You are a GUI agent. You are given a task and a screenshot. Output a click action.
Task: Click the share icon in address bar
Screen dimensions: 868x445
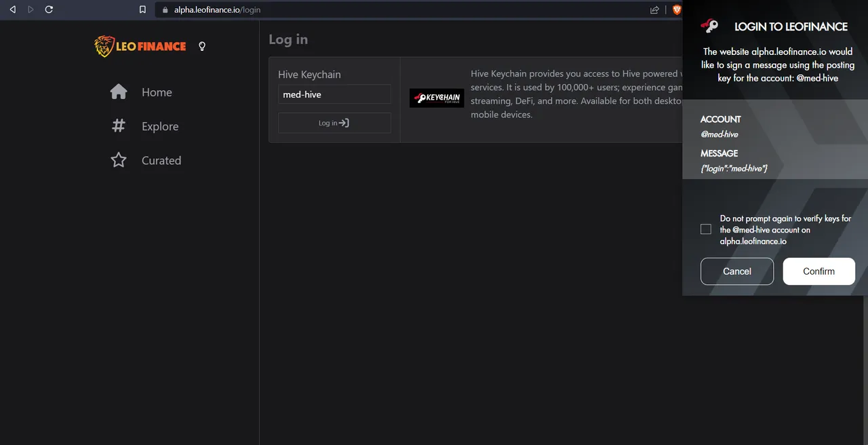[x=654, y=9]
